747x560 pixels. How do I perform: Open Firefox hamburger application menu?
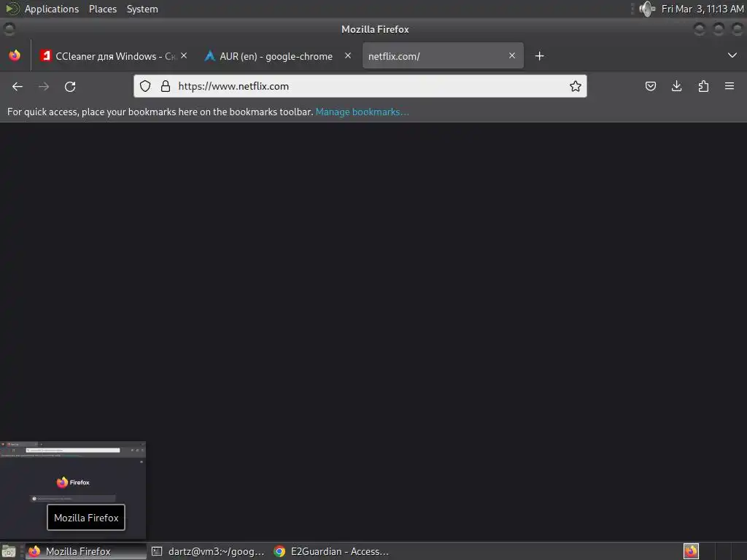point(729,86)
